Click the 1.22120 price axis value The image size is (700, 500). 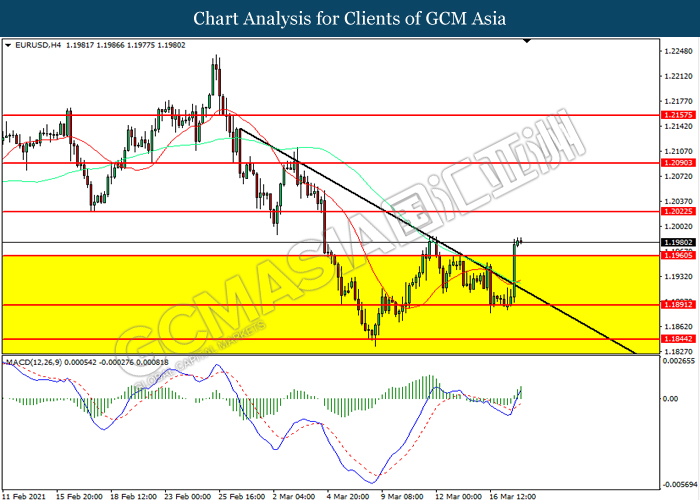pyautogui.click(x=679, y=76)
